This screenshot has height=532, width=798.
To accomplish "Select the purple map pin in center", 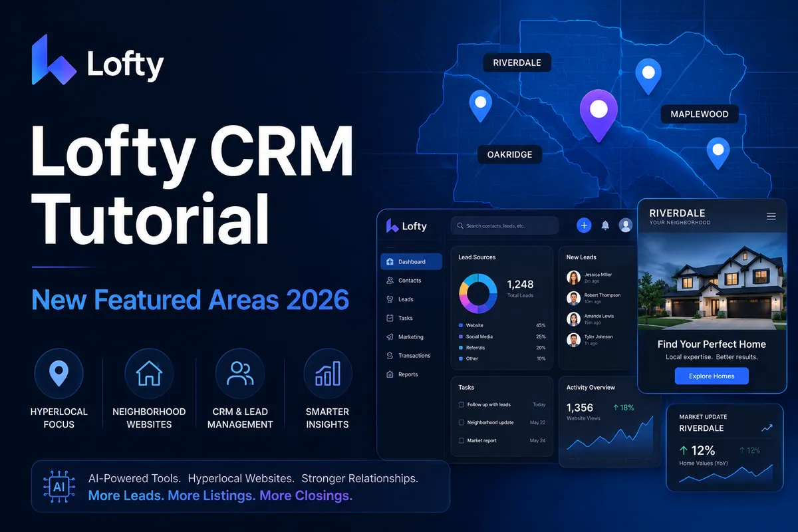I will 598,115.
